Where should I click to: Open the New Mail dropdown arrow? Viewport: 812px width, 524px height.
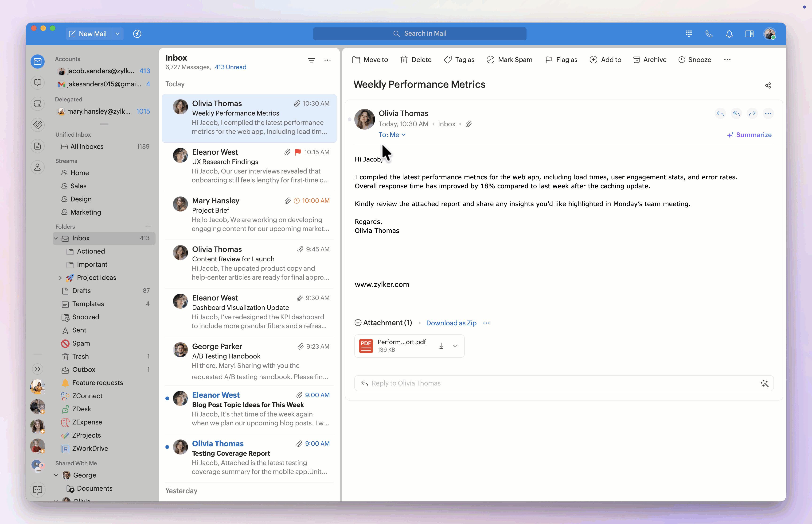point(117,34)
